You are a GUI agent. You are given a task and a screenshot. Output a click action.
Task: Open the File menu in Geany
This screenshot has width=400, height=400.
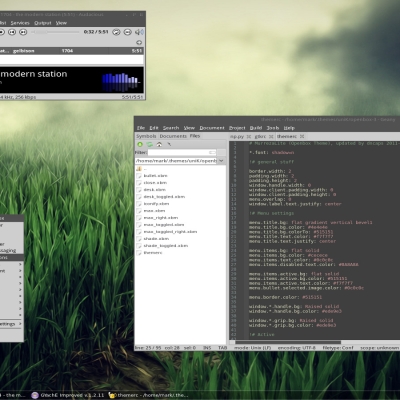tap(141, 128)
